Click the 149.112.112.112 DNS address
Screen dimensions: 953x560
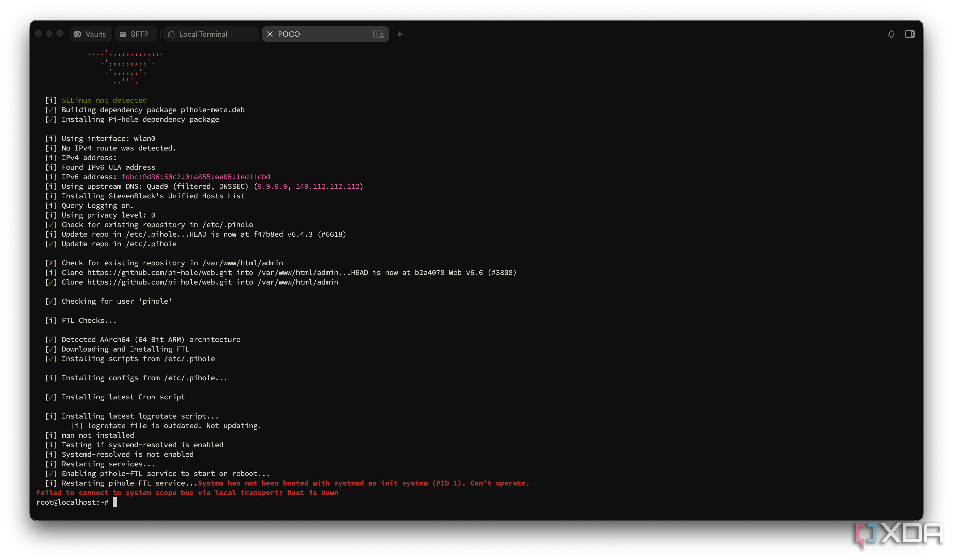click(328, 186)
